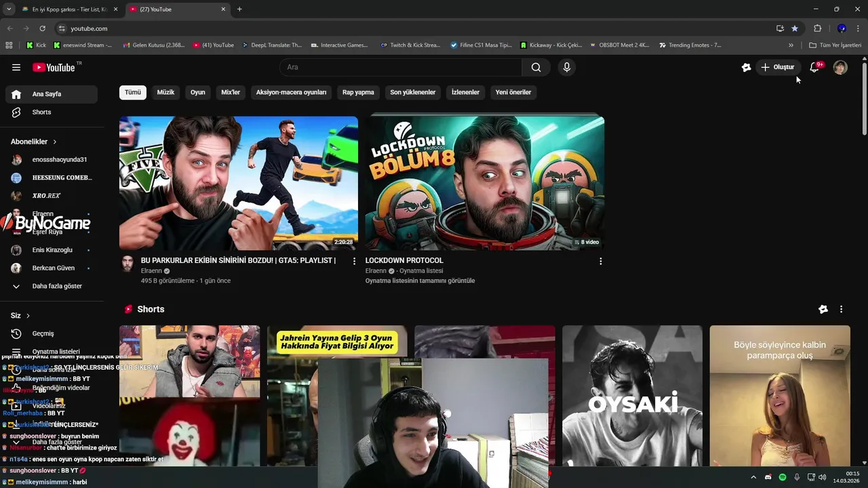Screen dimensions: 868x488
Task: Reload the page with browser refresh
Action: (42, 28)
